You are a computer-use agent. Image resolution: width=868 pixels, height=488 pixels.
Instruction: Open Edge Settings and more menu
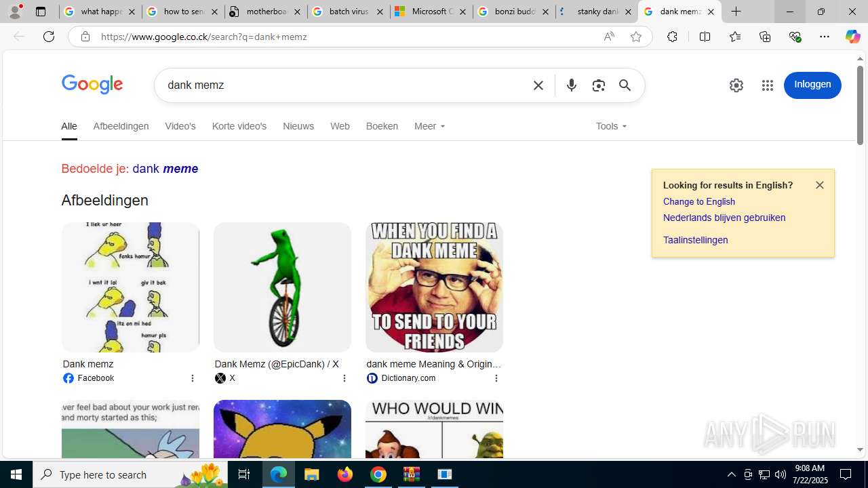(825, 37)
